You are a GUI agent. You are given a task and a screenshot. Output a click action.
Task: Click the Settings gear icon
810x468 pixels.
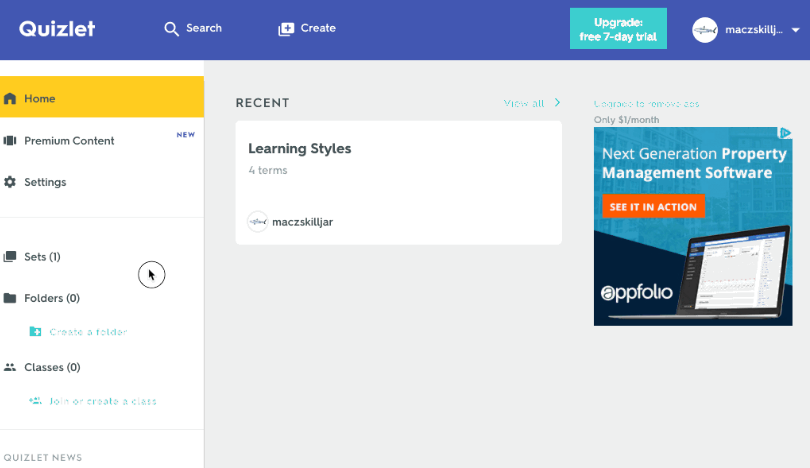coord(10,182)
